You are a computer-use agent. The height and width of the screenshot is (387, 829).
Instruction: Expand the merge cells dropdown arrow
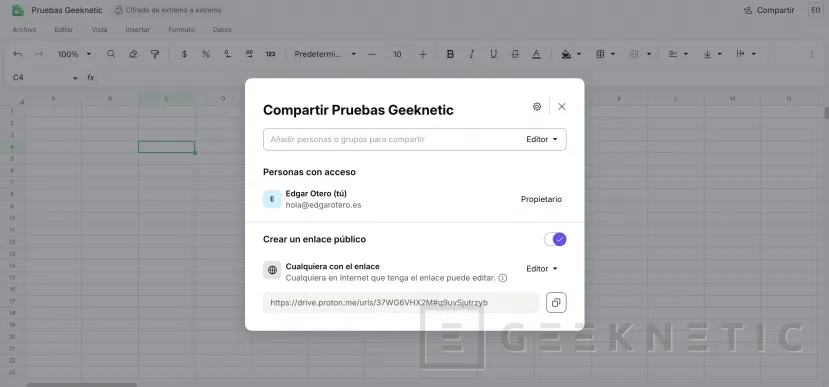pos(649,54)
